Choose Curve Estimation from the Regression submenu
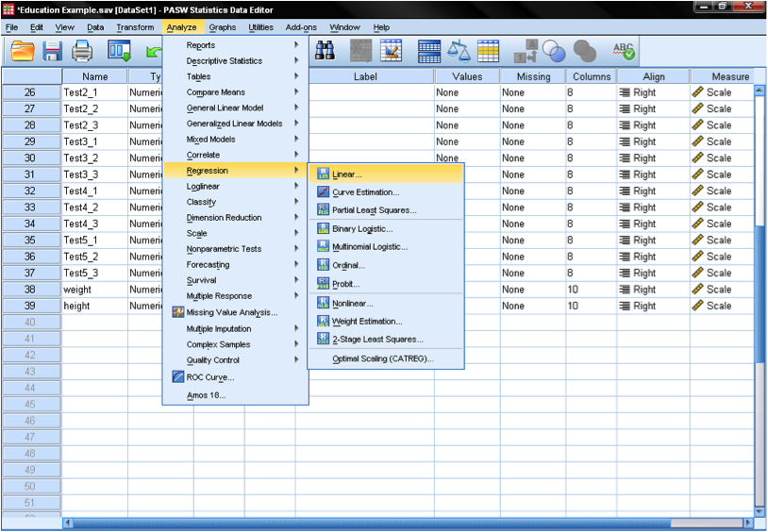The width and height of the screenshot is (768, 532). (365, 192)
